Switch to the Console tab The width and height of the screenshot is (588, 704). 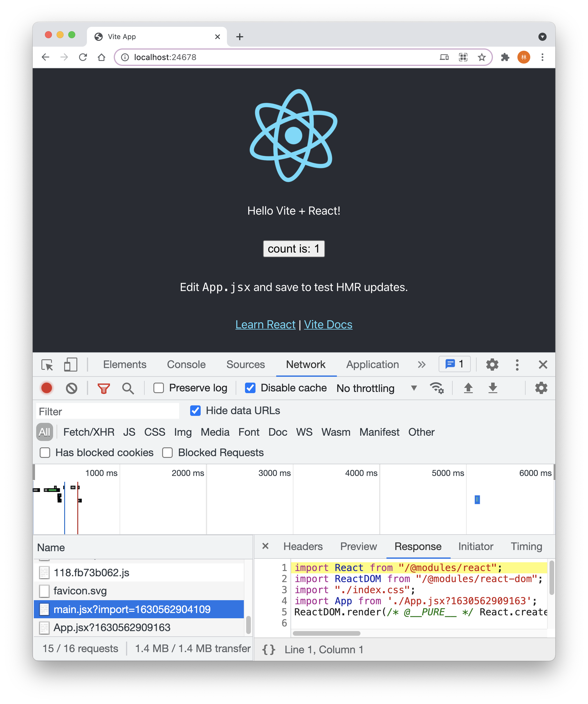186,365
